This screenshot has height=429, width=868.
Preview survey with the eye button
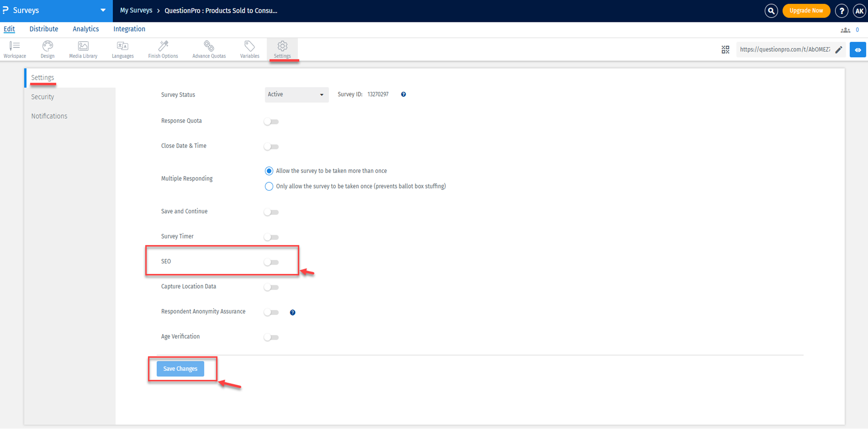[x=857, y=50]
